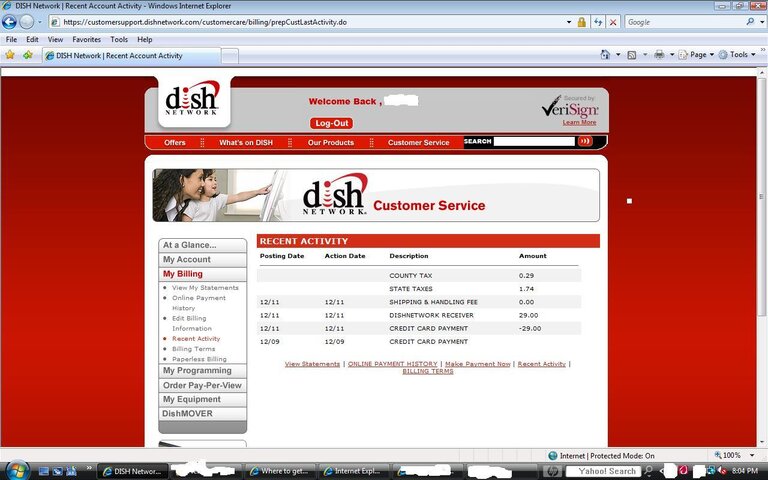This screenshot has height=480, width=768.
Task: Expand the Print dropdown arrow
Action: coord(672,55)
